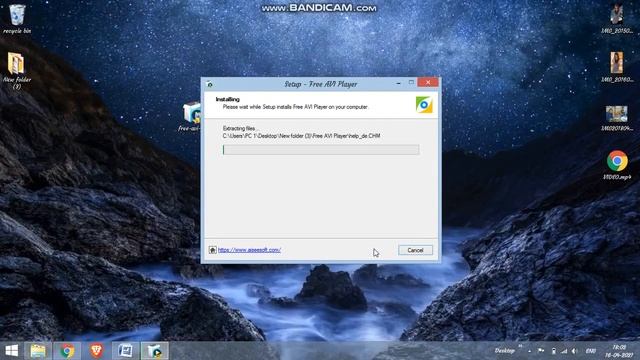Select the VIDEO.mp4 Chrome icon on desktop
The image size is (640, 360).
(x=617, y=165)
